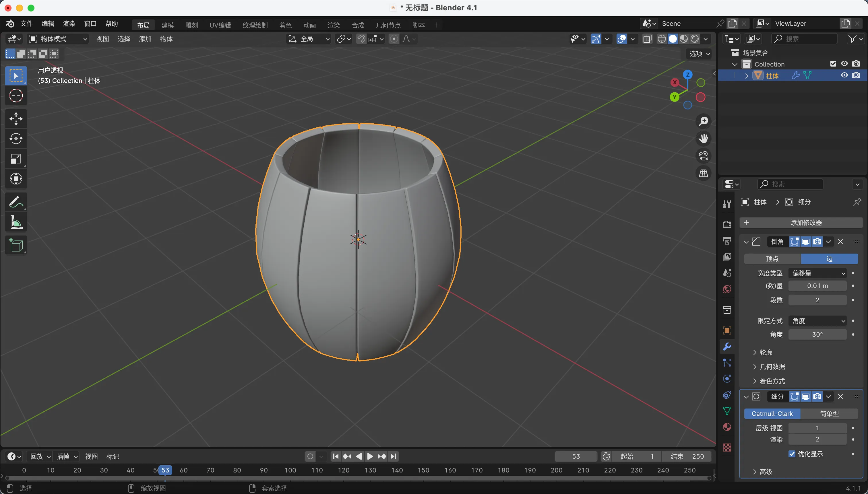Uncheck the 优化显示 checkbox
This screenshot has height=494, width=868.
point(792,454)
